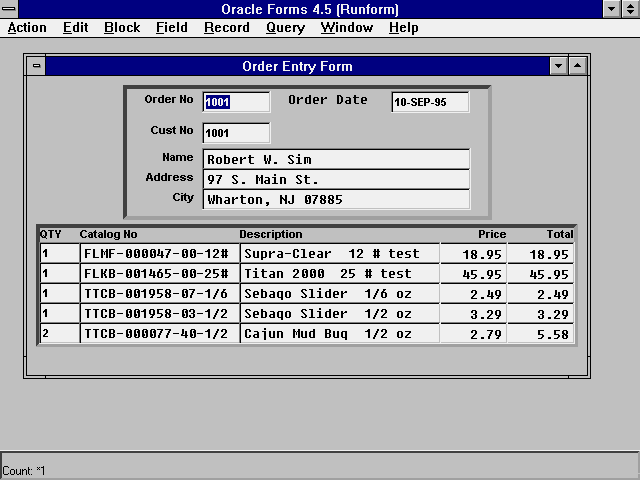
Task: Select catalog number FLKB-001465-00-25#
Action: click(x=159, y=274)
